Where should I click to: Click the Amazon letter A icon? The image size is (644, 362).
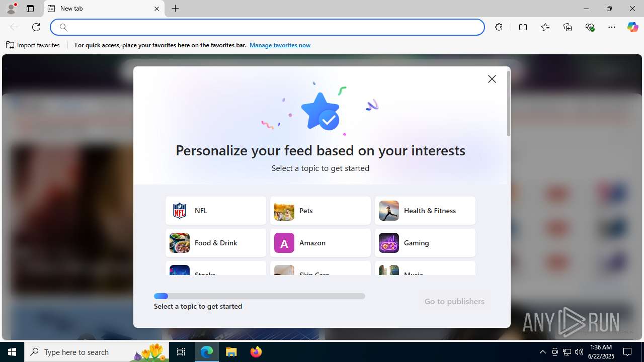[284, 243]
